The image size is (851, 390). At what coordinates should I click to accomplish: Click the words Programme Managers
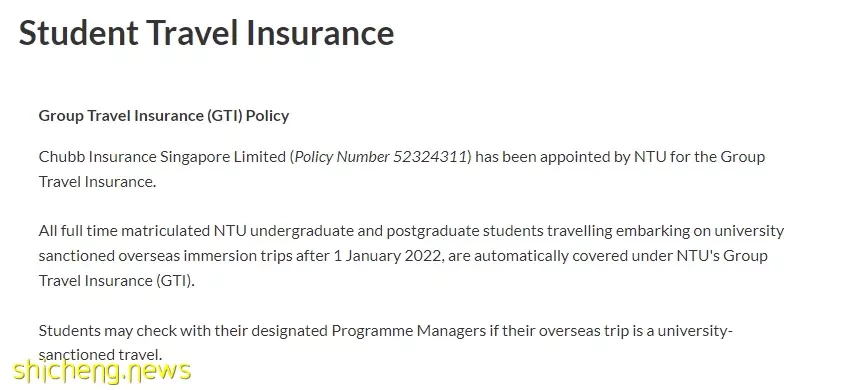(x=409, y=330)
